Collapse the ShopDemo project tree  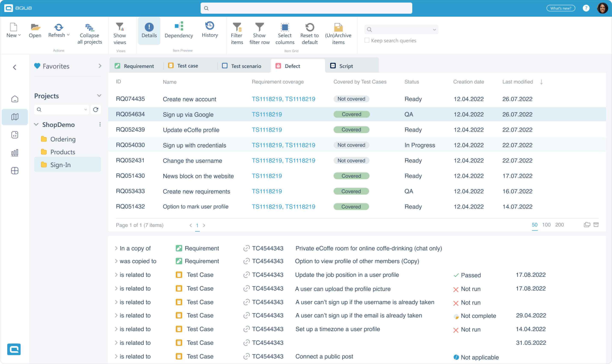[36, 125]
